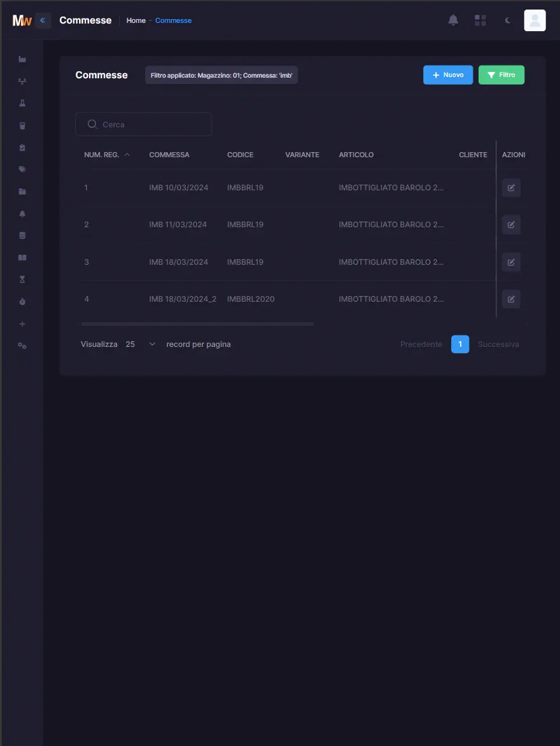560x746 pixels.
Task: Open the flask icon in sidebar
Action: (x=22, y=103)
